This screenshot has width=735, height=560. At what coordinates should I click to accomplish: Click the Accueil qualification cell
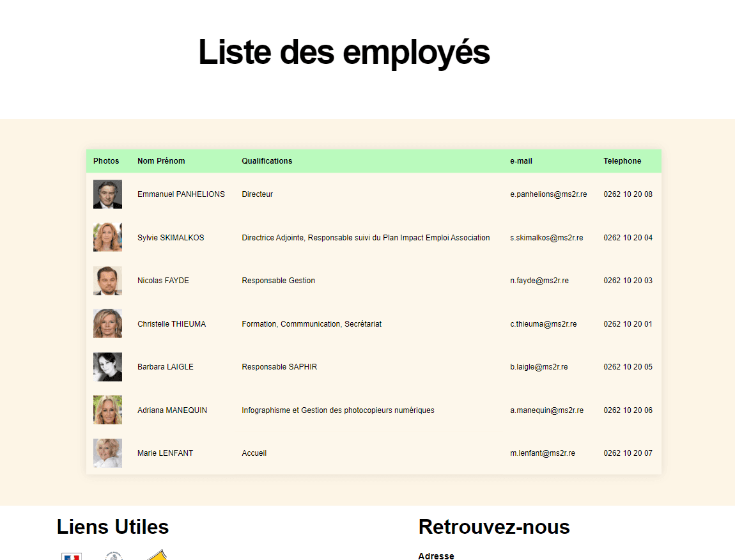tap(254, 453)
